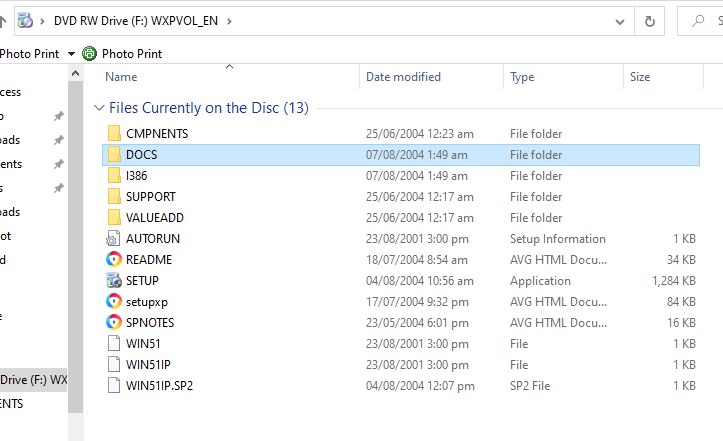The width and height of the screenshot is (723, 441).
Task: Expand the breadcrumb chevron after WXPVOL_EN
Action: [x=229, y=21]
